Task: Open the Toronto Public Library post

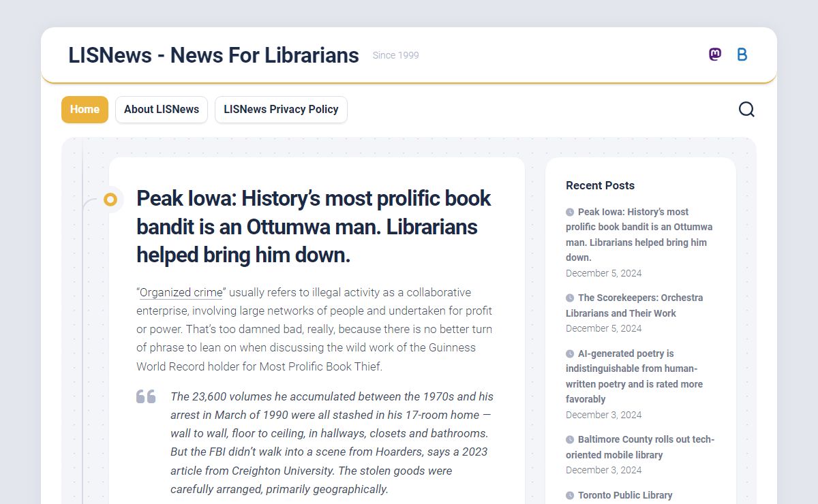Action: pos(625,495)
